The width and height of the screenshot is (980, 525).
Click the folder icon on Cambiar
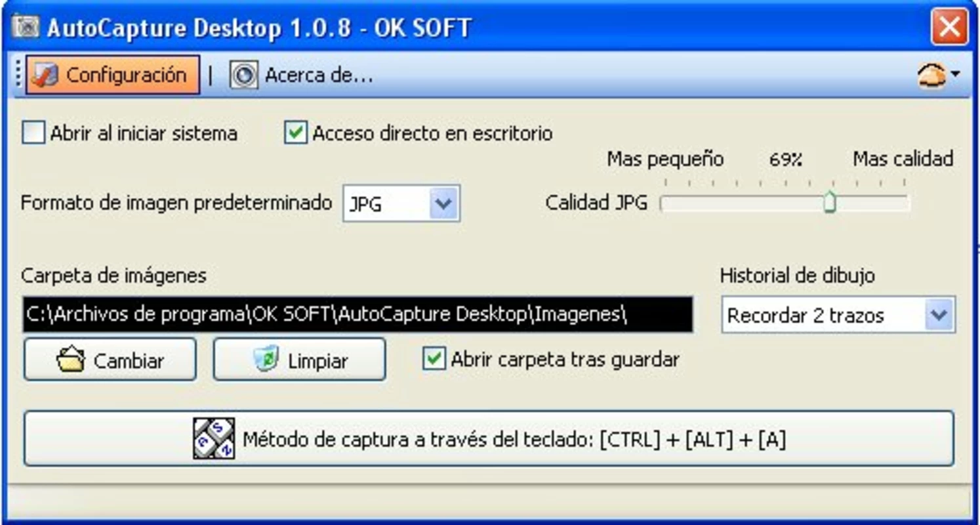coord(70,360)
